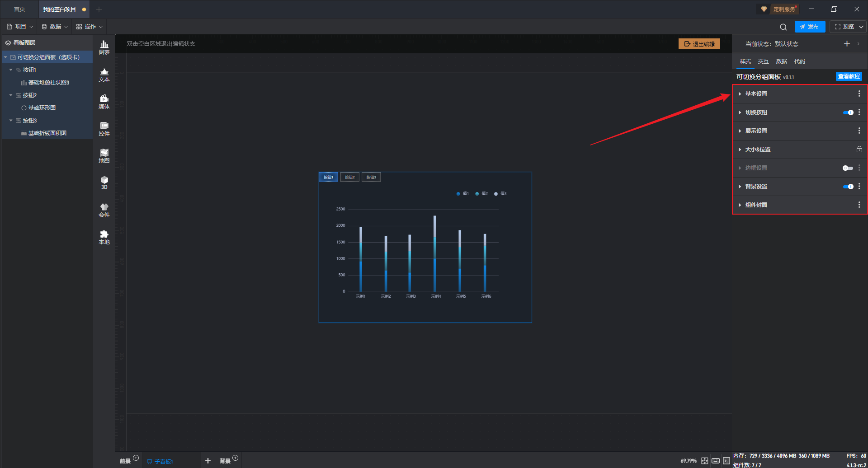Enable the 边框设置 border switch
The width and height of the screenshot is (868, 468).
point(848,168)
